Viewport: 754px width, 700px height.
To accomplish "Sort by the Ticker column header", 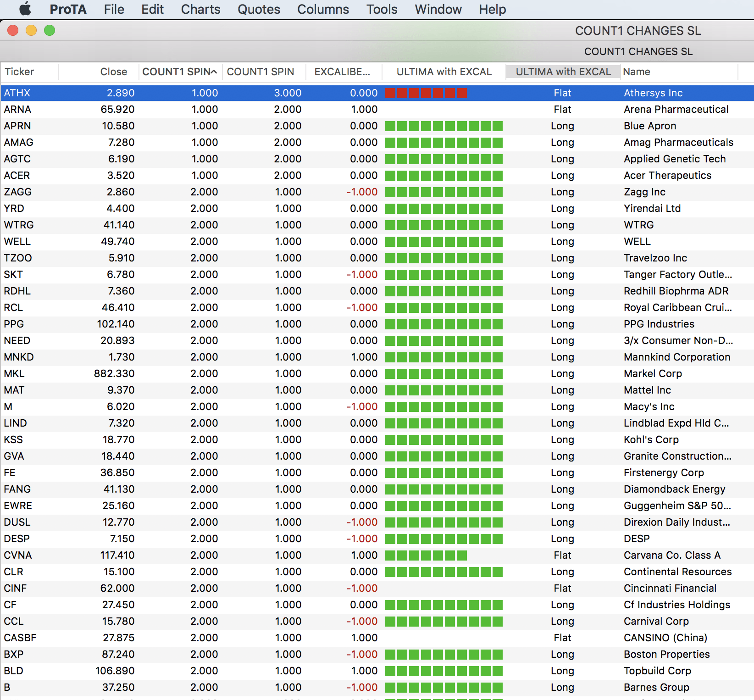I will 20,72.
